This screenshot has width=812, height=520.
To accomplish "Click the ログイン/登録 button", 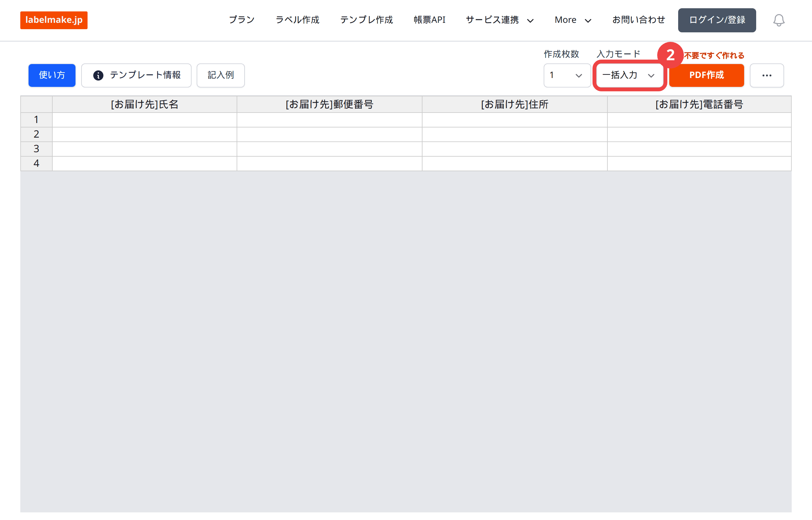I will pos(717,20).
